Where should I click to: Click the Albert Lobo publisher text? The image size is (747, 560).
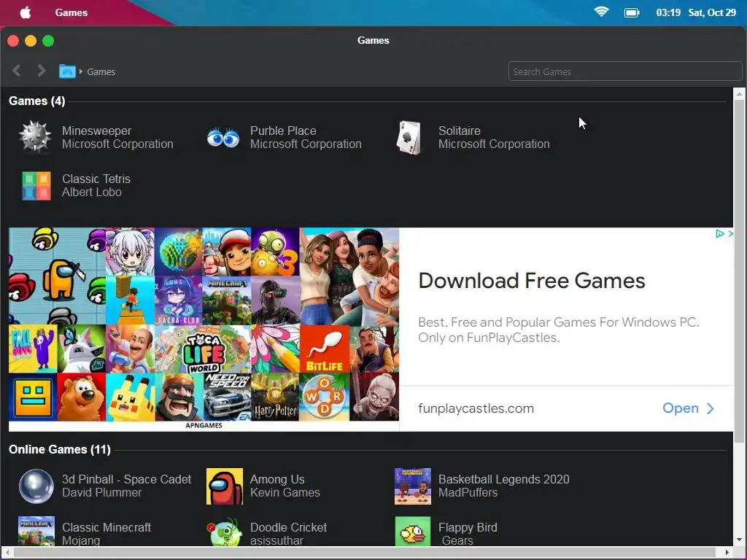click(92, 192)
